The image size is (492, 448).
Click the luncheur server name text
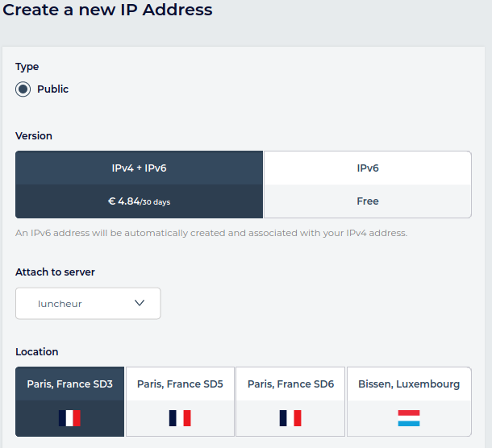[x=60, y=304]
